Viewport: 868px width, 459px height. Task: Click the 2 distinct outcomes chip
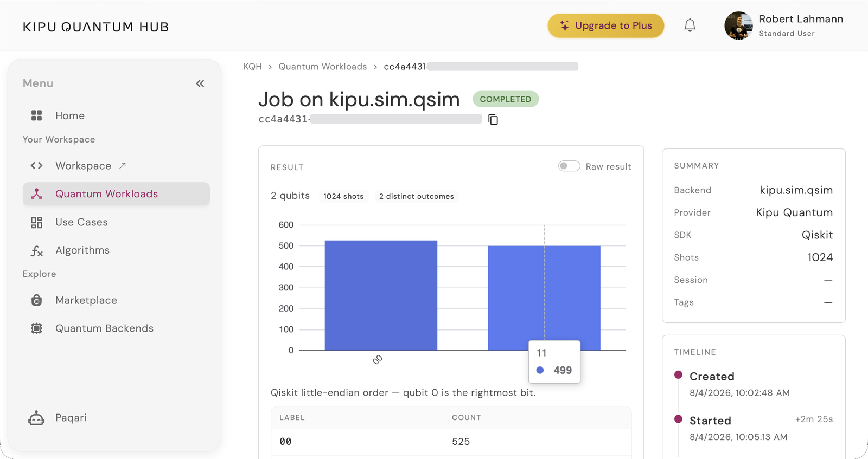[417, 196]
